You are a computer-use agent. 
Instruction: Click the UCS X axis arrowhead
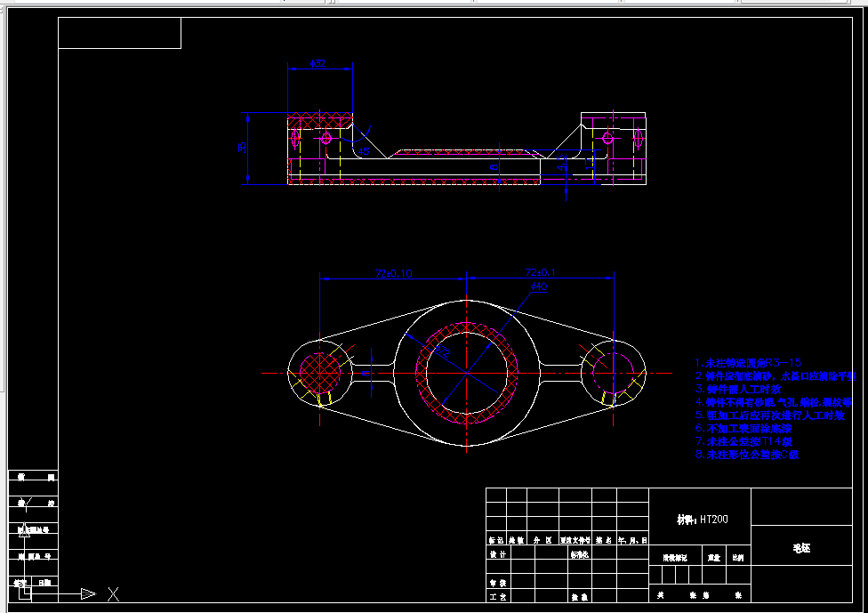[x=88, y=593]
